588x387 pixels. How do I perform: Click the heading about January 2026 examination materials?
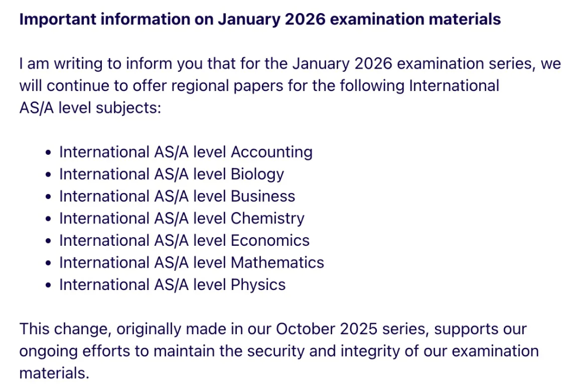260,20
